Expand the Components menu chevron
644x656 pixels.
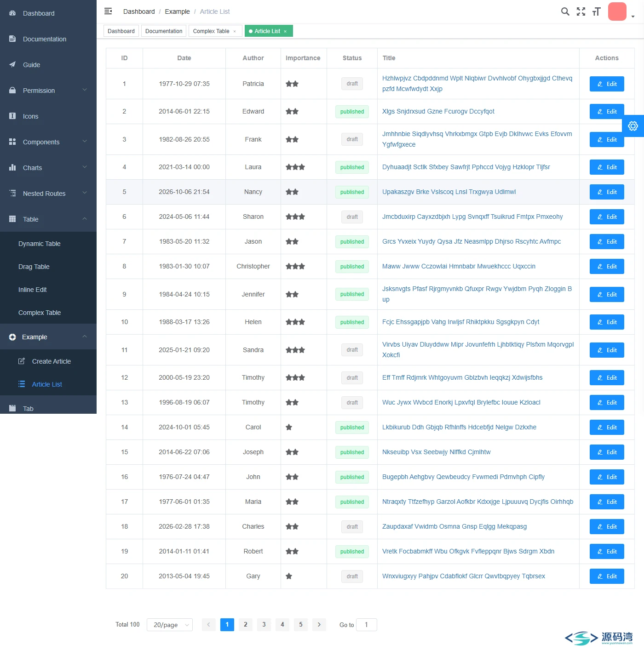[85, 142]
